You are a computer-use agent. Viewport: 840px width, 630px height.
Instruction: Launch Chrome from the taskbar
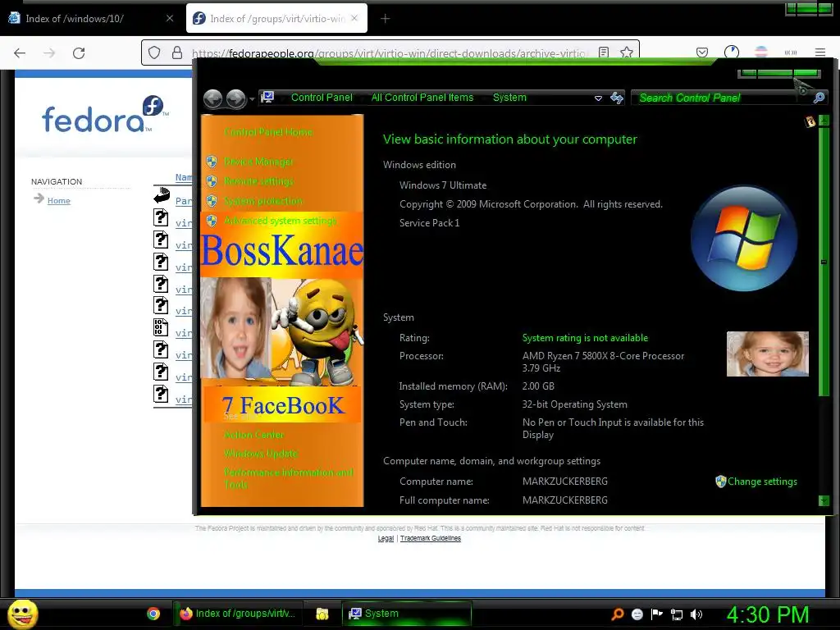point(153,614)
